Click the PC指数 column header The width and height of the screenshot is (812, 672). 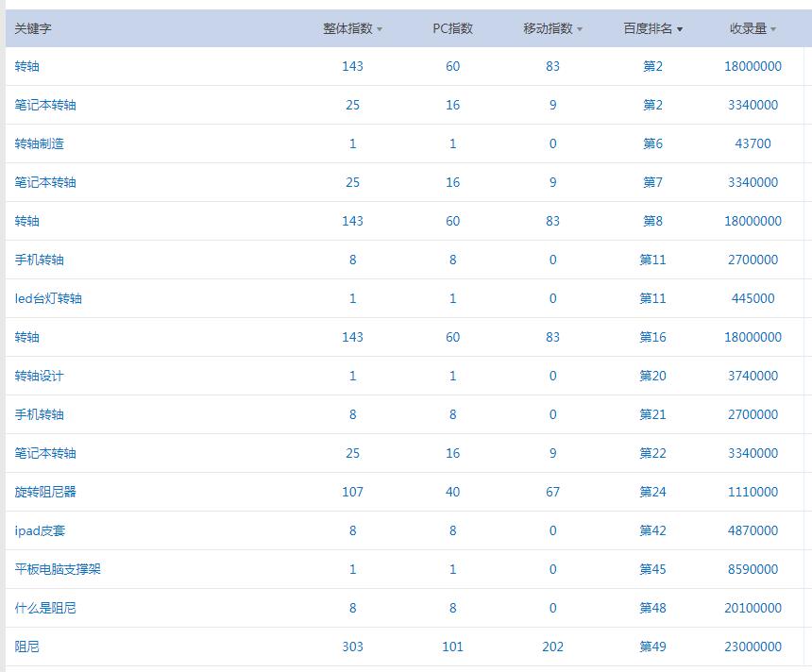pyautogui.click(x=452, y=28)
